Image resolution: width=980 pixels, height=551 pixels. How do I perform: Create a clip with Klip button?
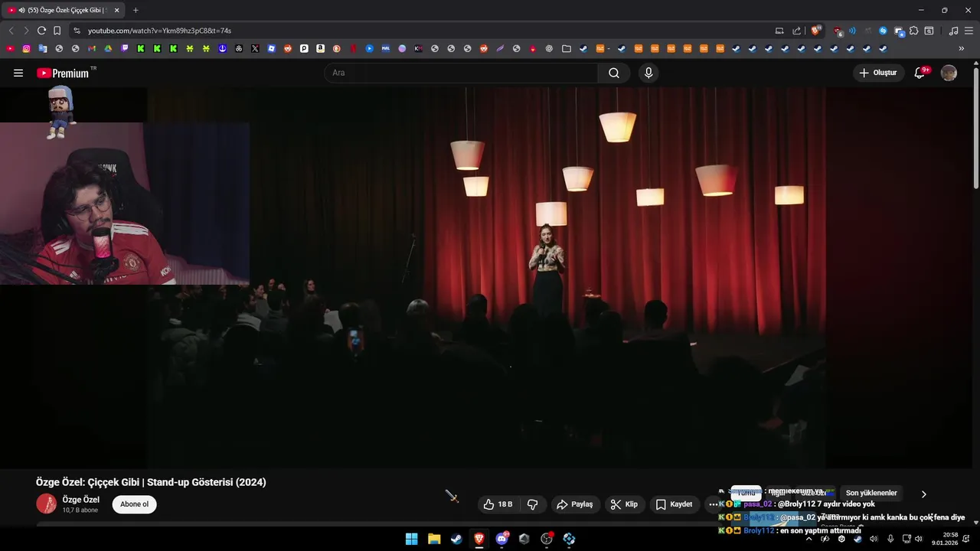pos(624,504)
